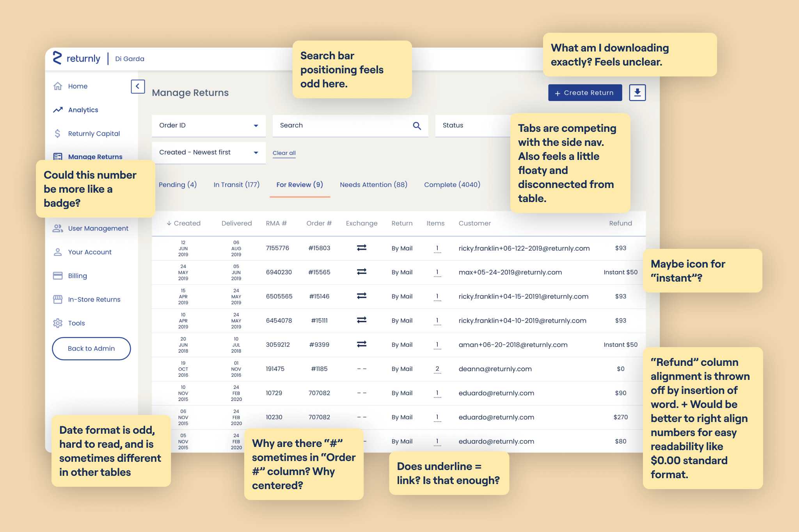
Task: Click exchange arrows icon for RMA 7155776
Action: 362,248
